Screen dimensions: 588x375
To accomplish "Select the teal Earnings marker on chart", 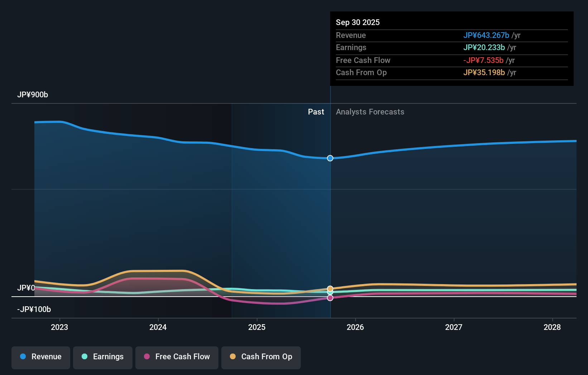I will tap(330, 293).
